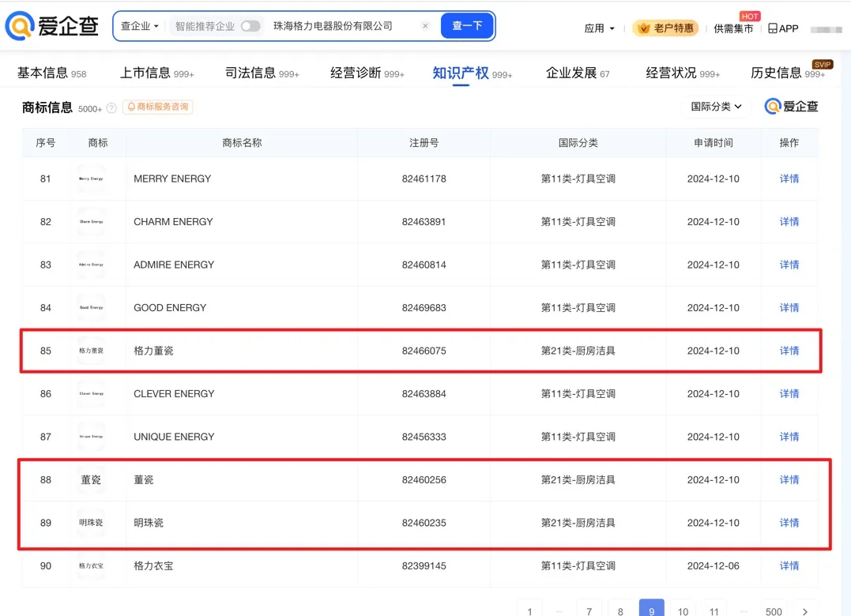Image resolution: width=851 pixels, height=616 pixels.
Task: Click the 查一下 search button
Action: [467, 25]
